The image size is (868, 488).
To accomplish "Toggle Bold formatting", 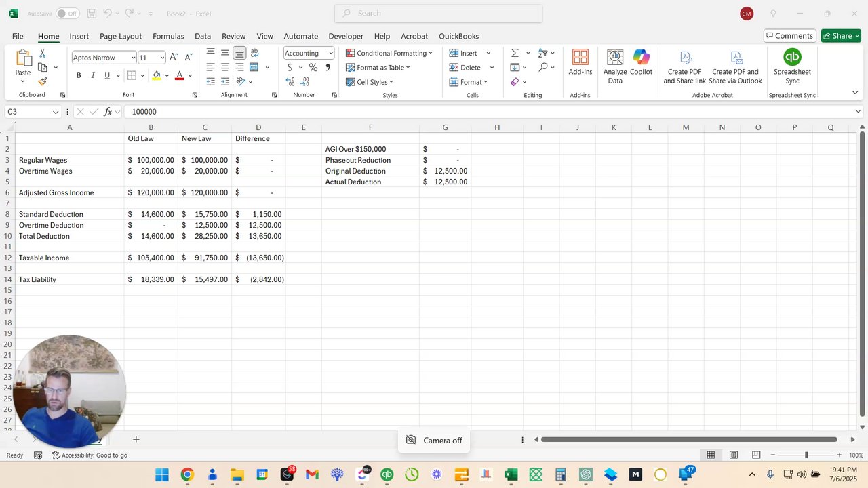I will [79, 75].
